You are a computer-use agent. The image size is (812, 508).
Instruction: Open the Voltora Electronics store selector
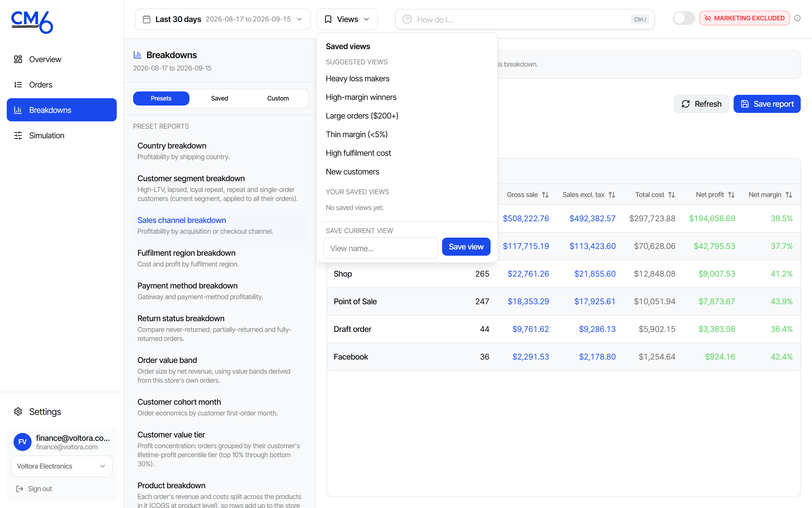click(x=62, y=466)
